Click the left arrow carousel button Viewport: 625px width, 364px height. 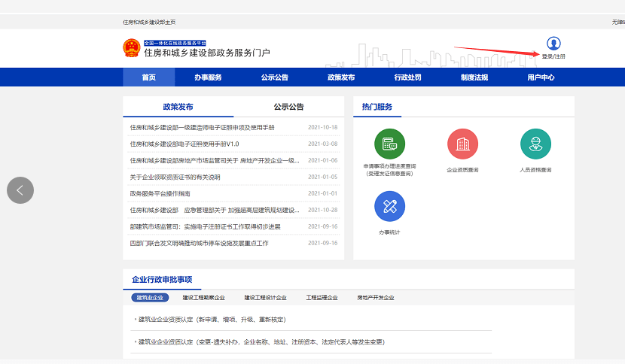click(x=20, y=190)
